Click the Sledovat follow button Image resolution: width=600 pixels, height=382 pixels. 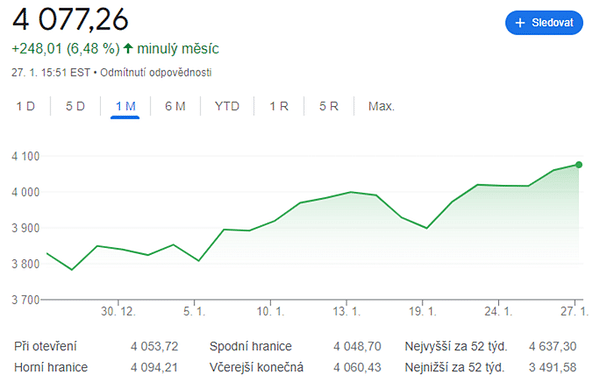544,23
